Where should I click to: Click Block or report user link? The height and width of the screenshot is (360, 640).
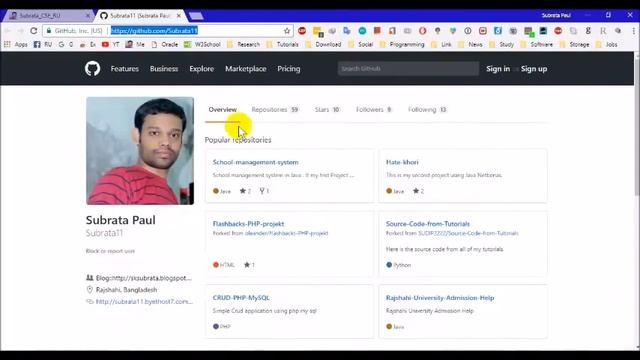110,251
